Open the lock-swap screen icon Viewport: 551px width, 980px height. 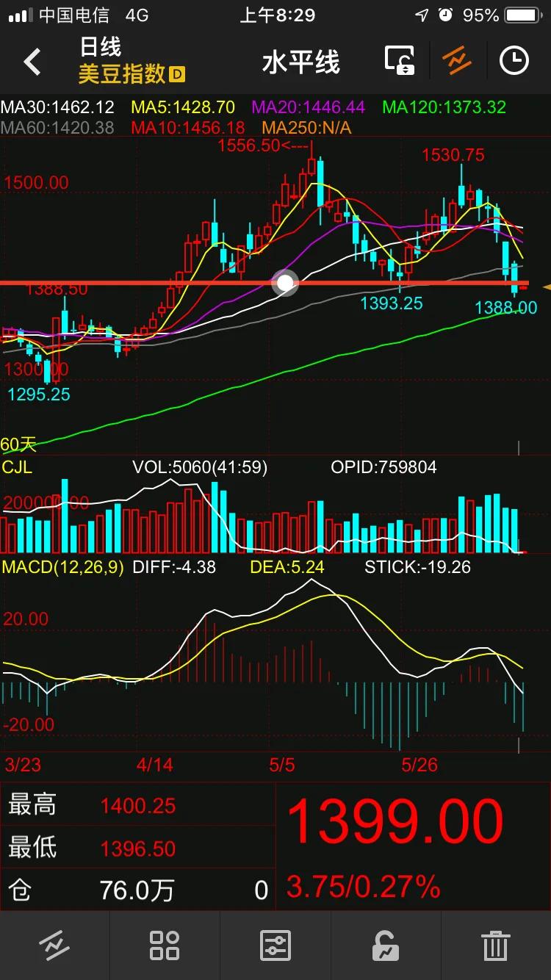click(x=400, y=61)
